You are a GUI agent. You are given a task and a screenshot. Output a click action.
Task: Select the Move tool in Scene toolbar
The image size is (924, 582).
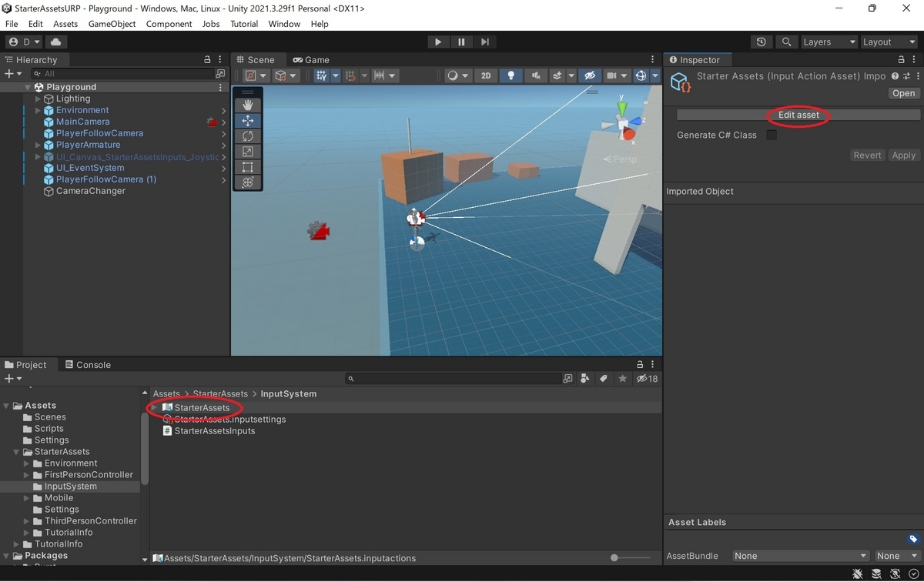247,121
